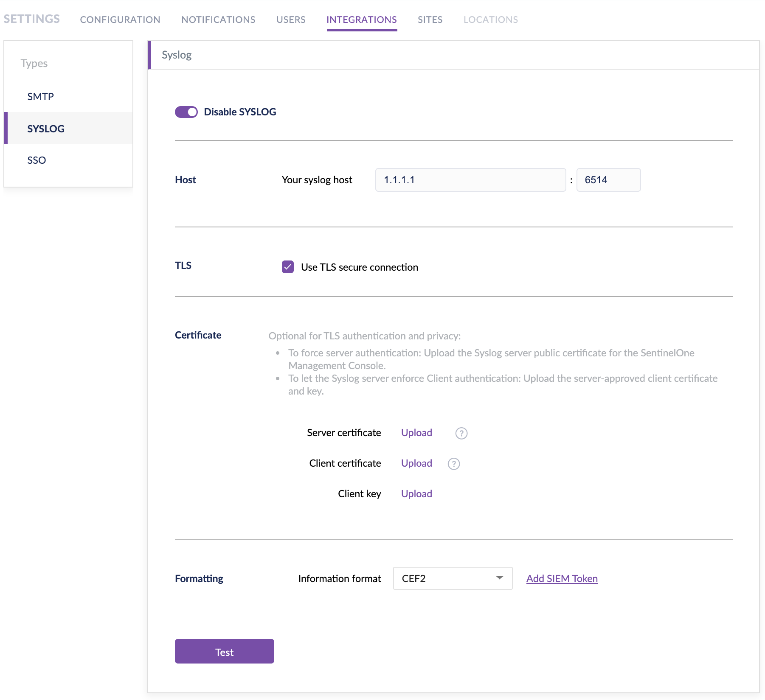This screenshot has height=700, width=765.
Task: Focus the syslog host field showing 1.1.1.1
Action: click(x=470, y=180)
